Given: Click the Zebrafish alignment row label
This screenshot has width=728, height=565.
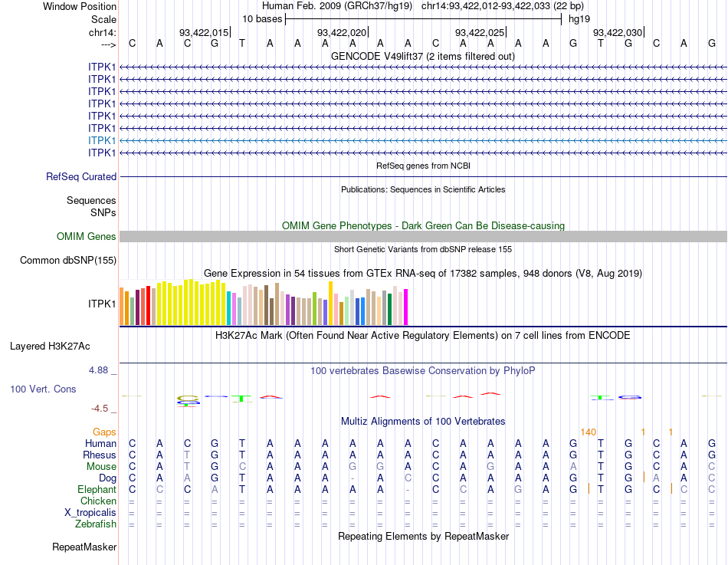Looking at the screenshot, I should [x=96, y=524].
